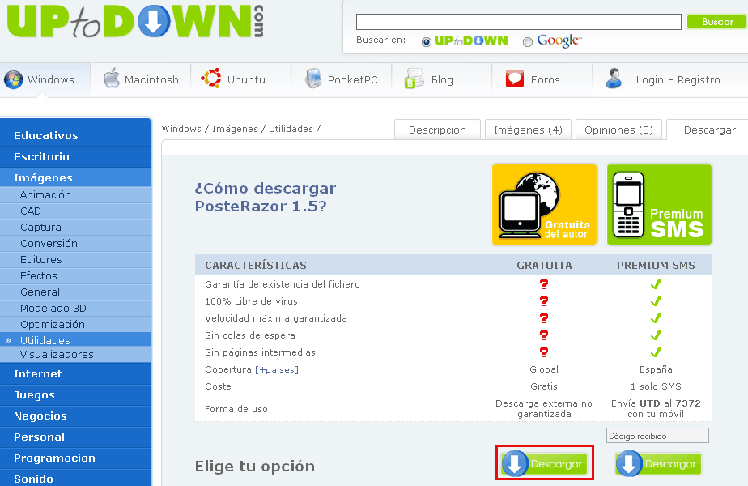This screenshot has width=748, height=486.
Task: Click Utilidades in the breadcrumb
Action: coord(291,129)
